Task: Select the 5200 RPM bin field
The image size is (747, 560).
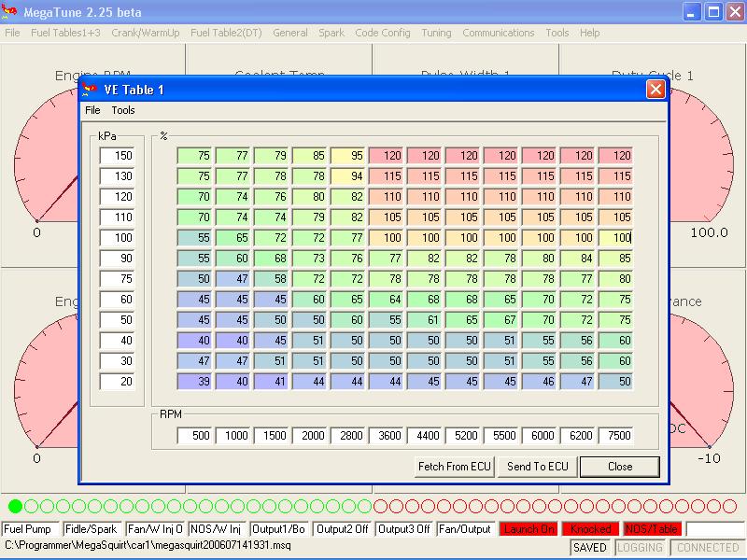Action: pos(462,435)
